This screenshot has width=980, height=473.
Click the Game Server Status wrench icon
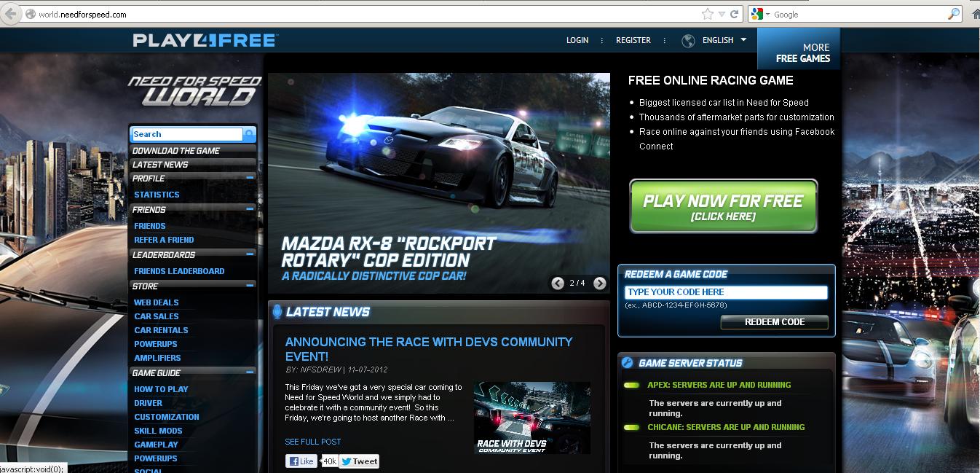point(627,363)
